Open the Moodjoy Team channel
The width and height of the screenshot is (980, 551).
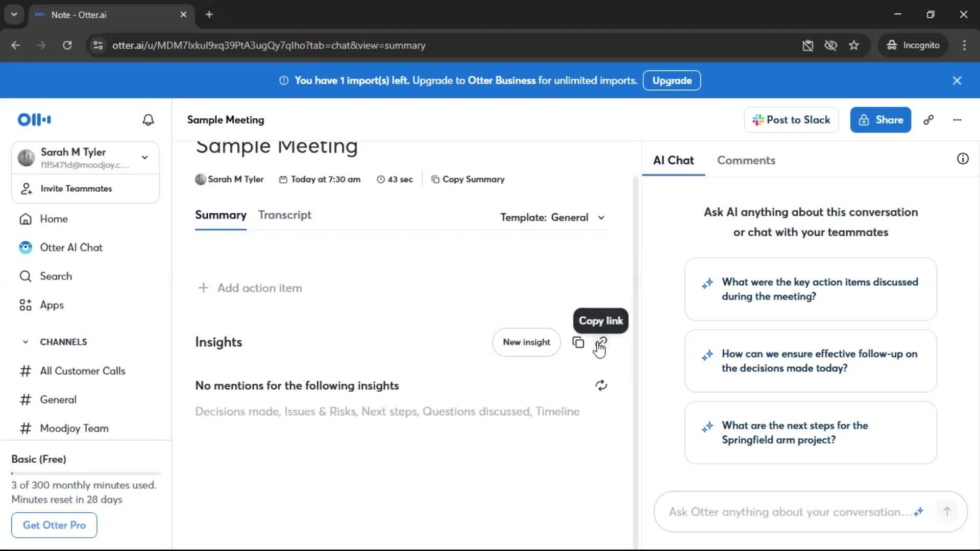[74, 429]
